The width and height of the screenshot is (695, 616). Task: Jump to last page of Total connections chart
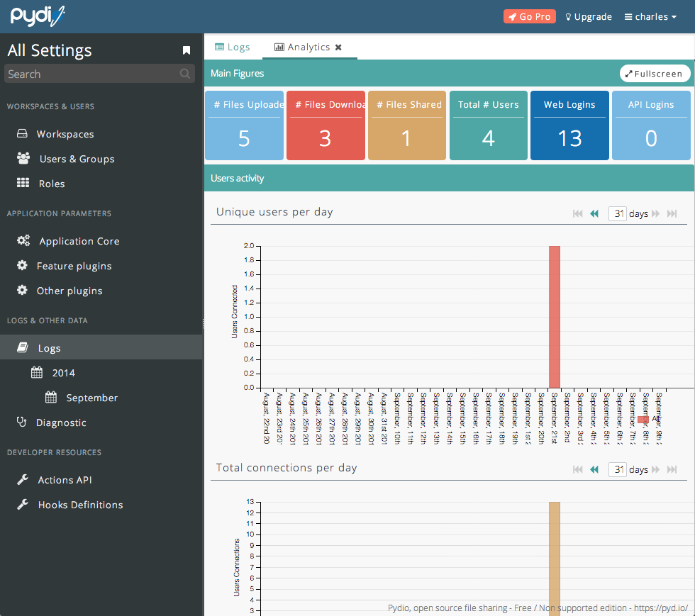(672, 469)
